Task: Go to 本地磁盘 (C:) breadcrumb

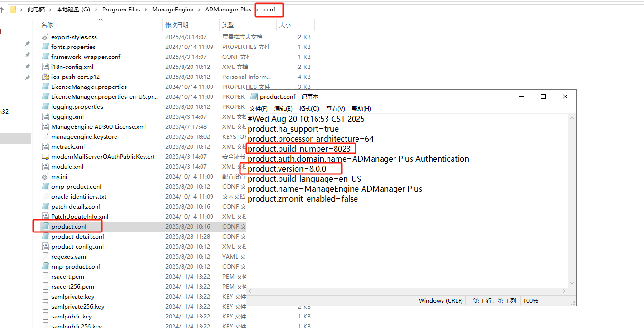Action: [73, 10]
